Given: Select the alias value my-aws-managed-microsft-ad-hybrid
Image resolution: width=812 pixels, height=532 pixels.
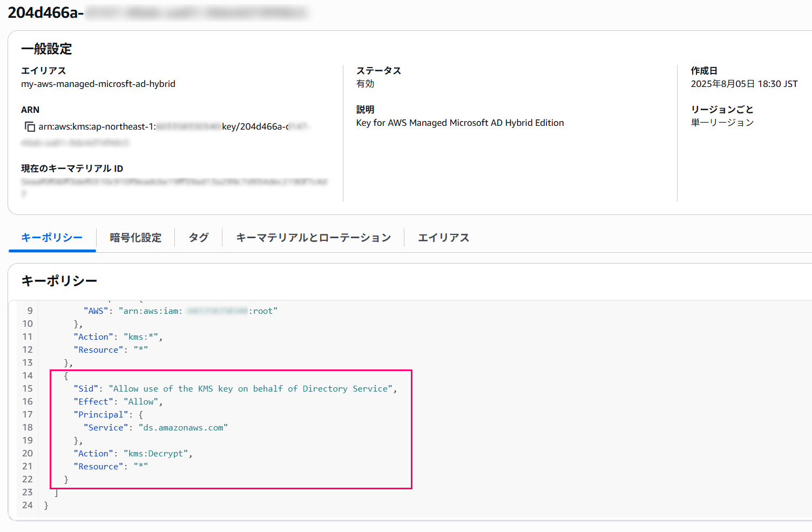Looking at the screenshot, I should coord(98,84).
